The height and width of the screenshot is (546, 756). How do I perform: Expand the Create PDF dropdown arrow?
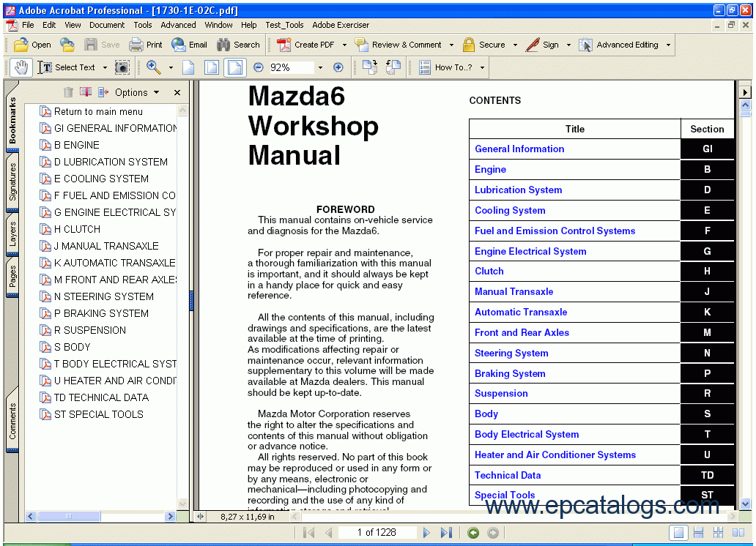(344, 45)
